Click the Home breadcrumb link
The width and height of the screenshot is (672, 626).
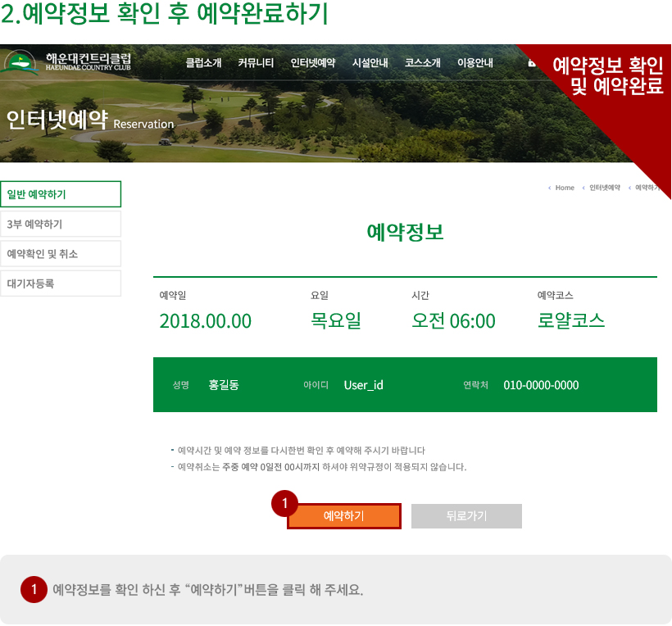click(564, 188)
